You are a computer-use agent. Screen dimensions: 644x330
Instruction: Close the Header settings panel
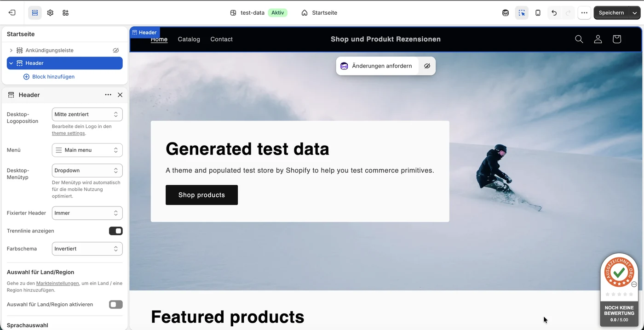(x=120, y=95)
